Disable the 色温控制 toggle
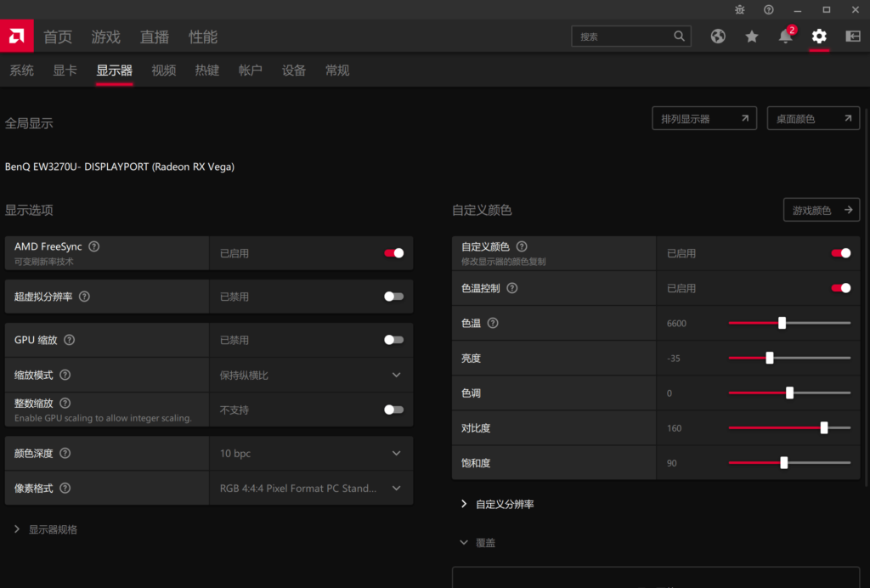Viewport: 870px width, 588px height. pyautogui.click(x=840, y=288)
